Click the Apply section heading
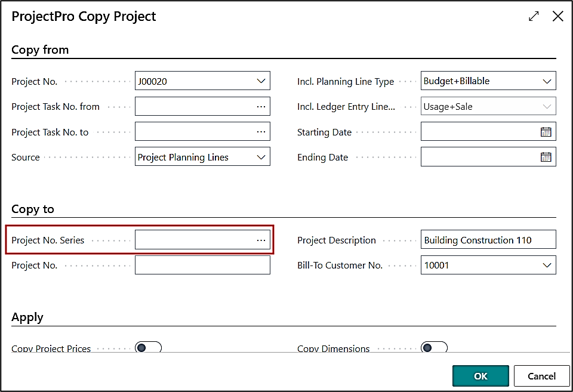573x392 pixels. pos(27,317)
